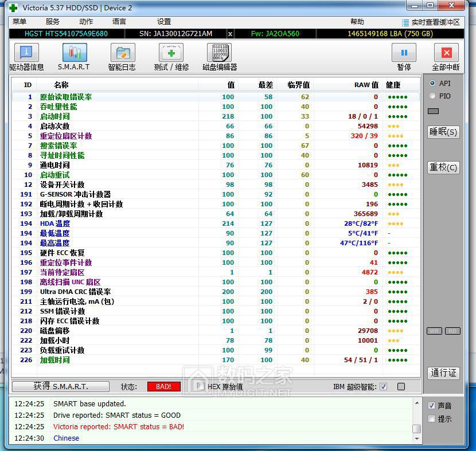
Task: Click the log line Victoria reported SMART status BAD
Action: [x=119, y=427]
